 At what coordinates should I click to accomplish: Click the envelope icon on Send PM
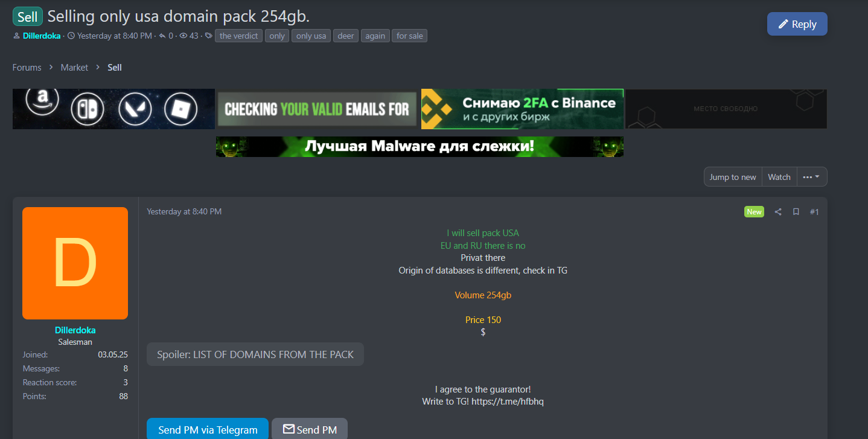(x=289, y=429)
